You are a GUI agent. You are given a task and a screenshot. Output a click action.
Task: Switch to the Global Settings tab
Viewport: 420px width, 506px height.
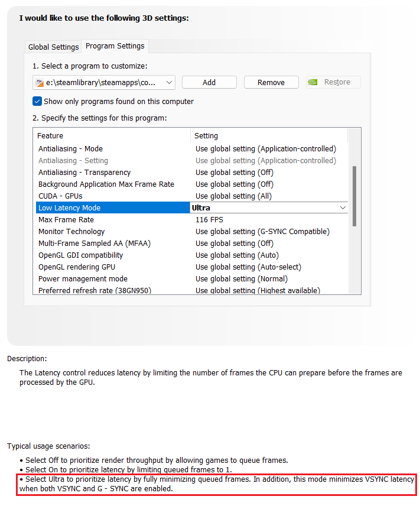[53, 47]
